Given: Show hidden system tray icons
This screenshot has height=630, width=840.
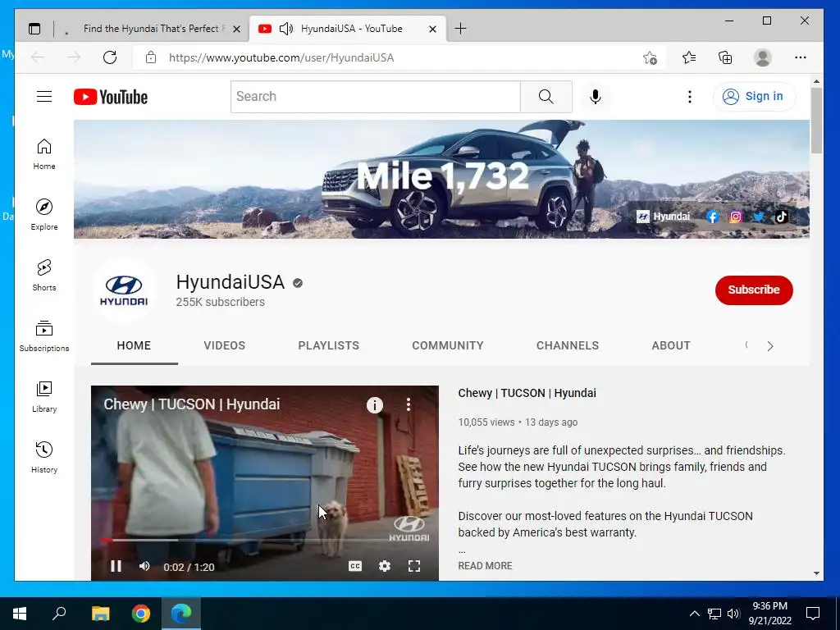Looking at the screenshot, I should 694,614.
